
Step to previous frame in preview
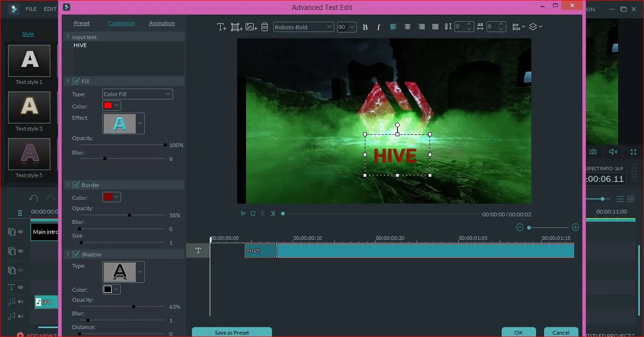263,214
